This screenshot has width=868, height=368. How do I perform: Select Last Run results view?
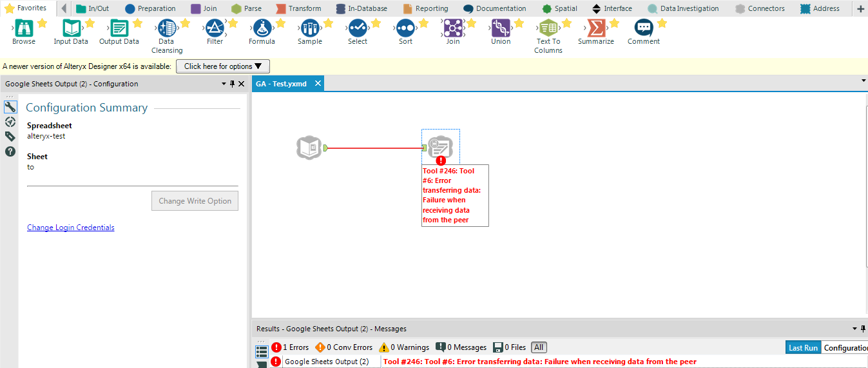803,347
